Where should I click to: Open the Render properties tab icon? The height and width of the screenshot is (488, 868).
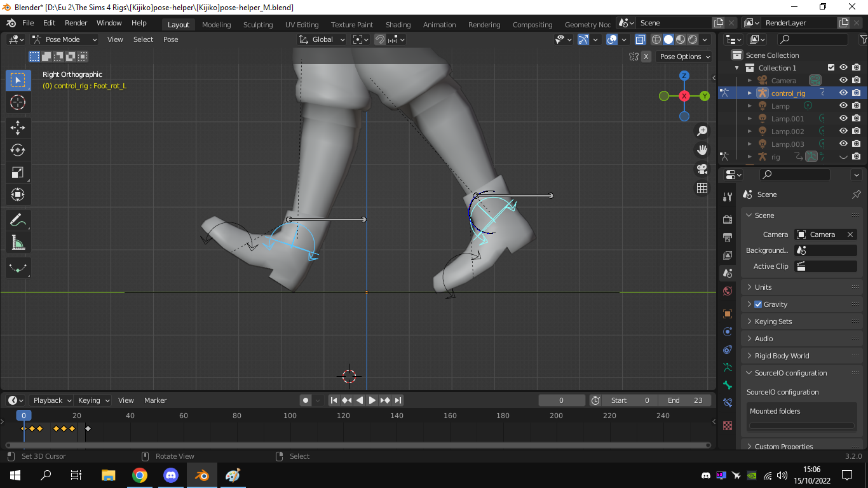click(728, 220)
